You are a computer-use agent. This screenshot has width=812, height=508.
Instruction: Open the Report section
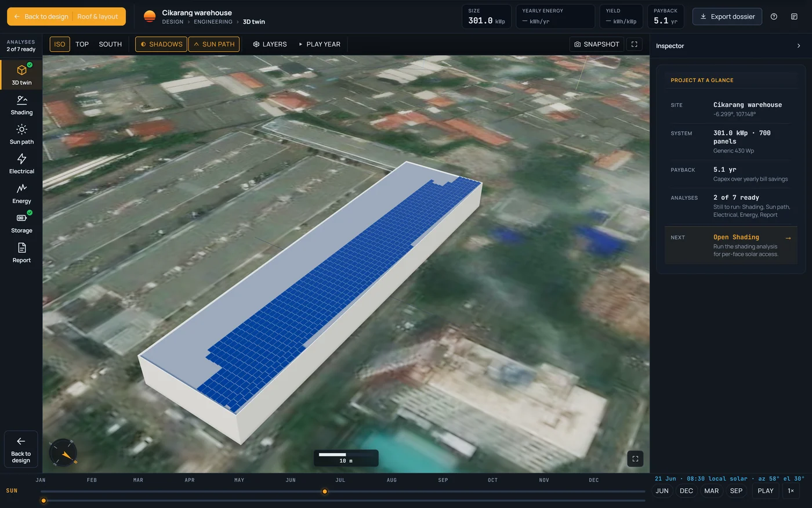[x=21, y=253]
